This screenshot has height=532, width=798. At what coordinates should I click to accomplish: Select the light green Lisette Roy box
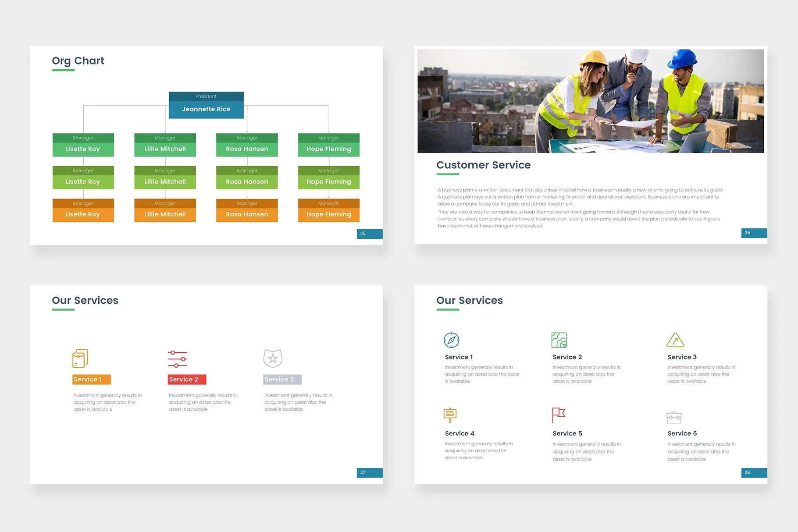pyautogui.click(x=83, y=177)
